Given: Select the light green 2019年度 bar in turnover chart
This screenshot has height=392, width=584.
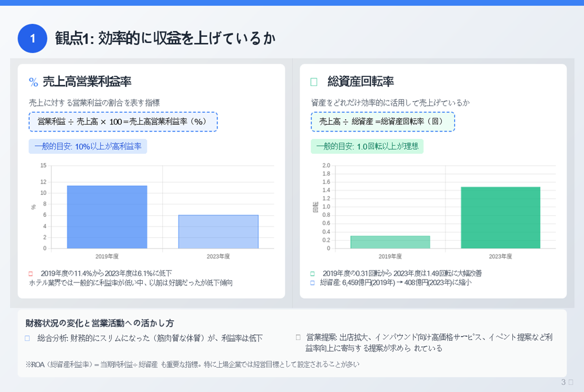Looking at the screenshot, I should pyautogui.click(x=390, y=242).
